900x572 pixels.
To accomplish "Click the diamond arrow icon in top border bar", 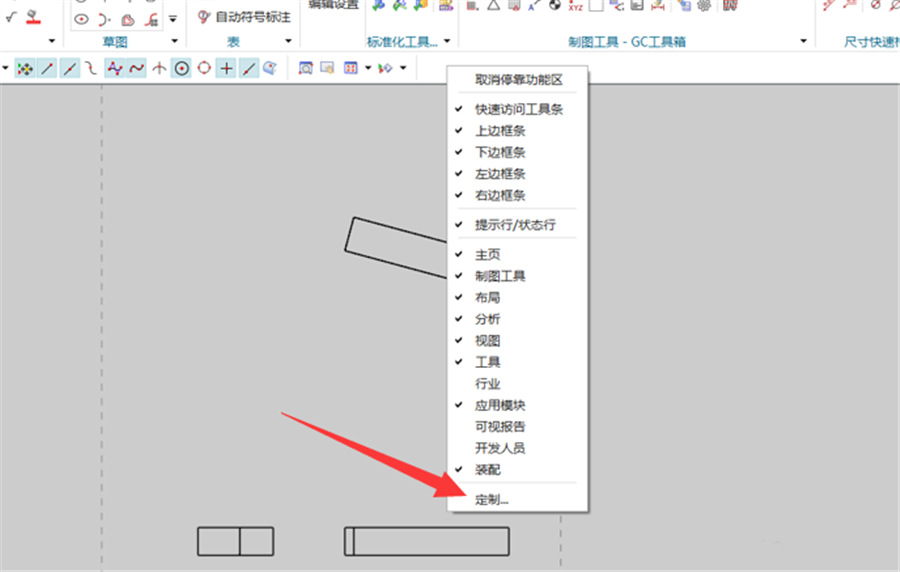I will pos(385,68).
